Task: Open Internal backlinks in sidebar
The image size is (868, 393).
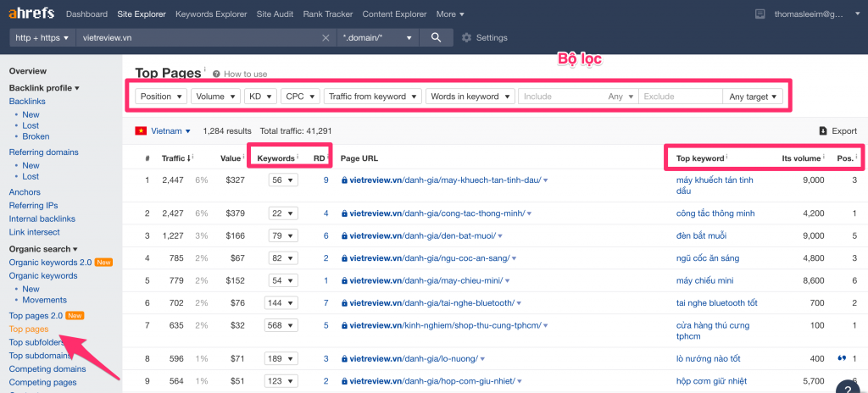Action: 42,219
